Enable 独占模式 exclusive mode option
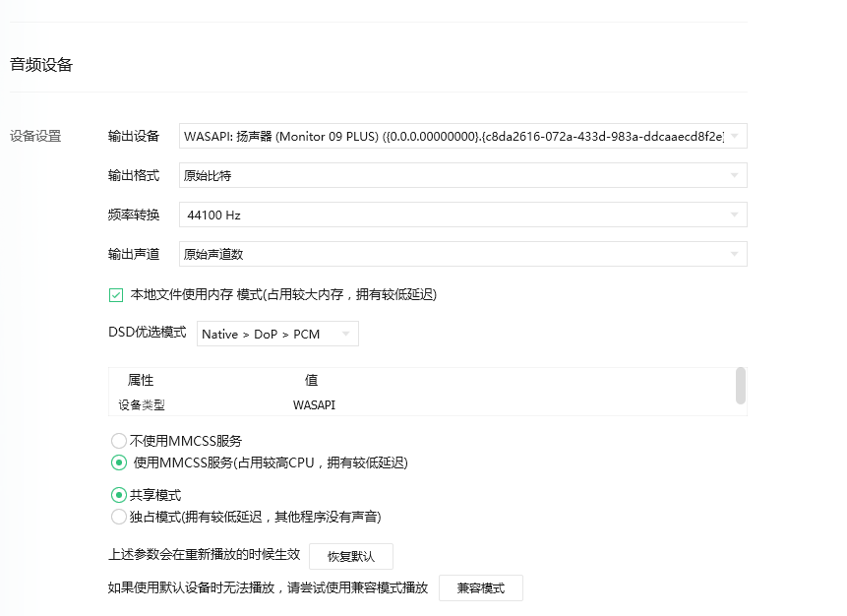Image resolution: width=847 pixels, height=616 pixels. (x=119, y=517)
